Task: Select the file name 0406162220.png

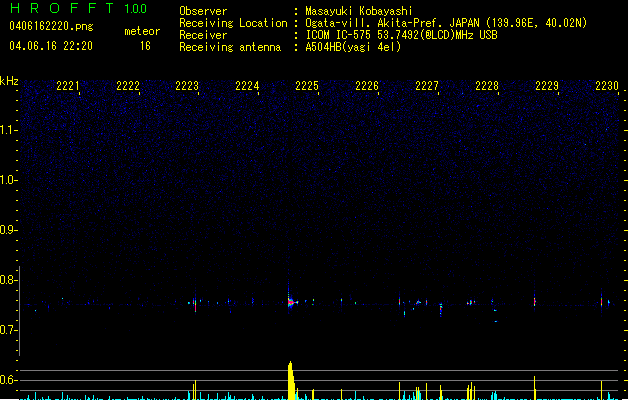Action: 51,26
